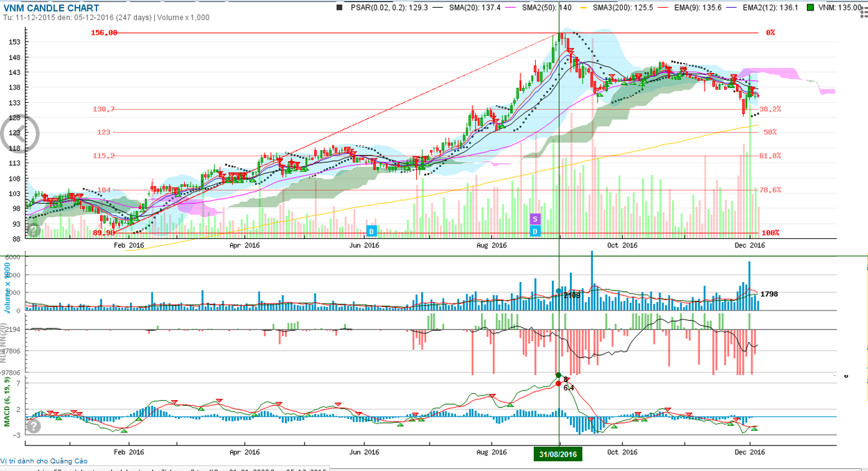Open help icon on the MACD panel

33,426
